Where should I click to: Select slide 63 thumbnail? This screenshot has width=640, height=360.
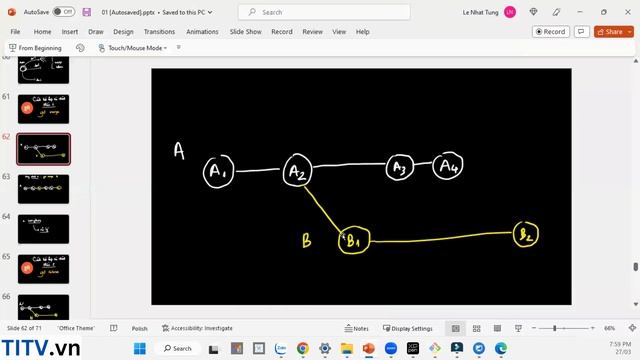(x=43, y=189)
